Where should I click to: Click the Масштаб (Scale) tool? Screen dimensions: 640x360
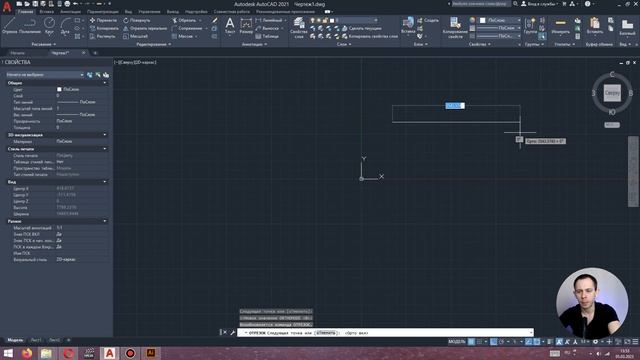[x=136, y=36]
